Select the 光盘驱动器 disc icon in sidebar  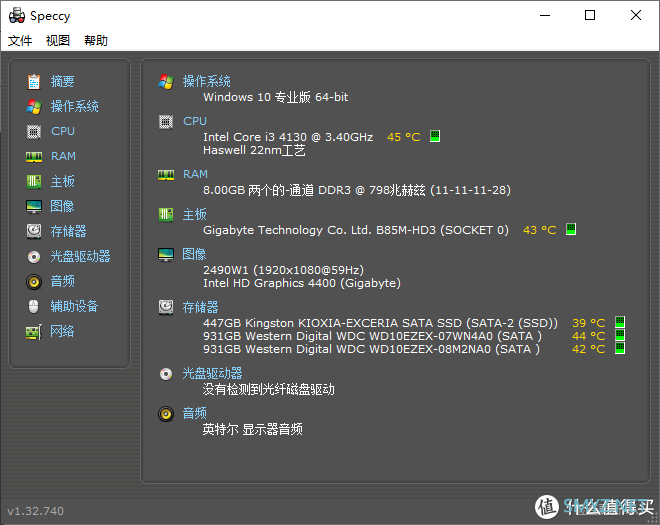[x=34, y=256]
